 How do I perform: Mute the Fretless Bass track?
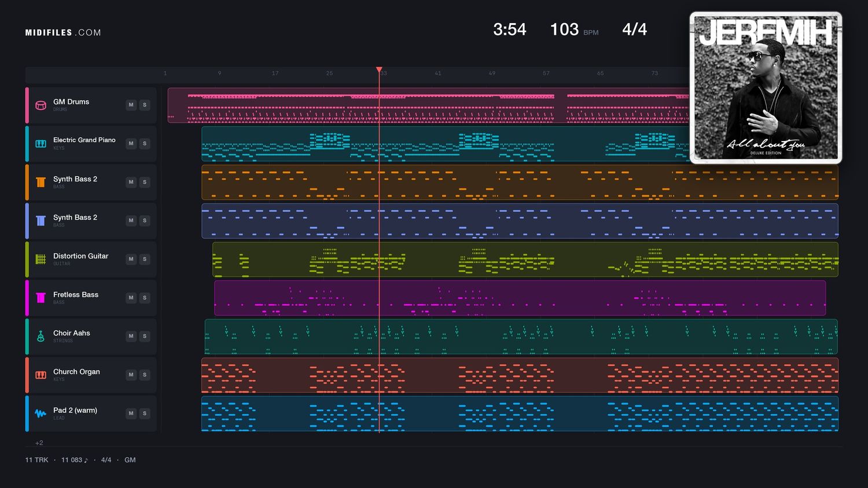pos(131,298)
